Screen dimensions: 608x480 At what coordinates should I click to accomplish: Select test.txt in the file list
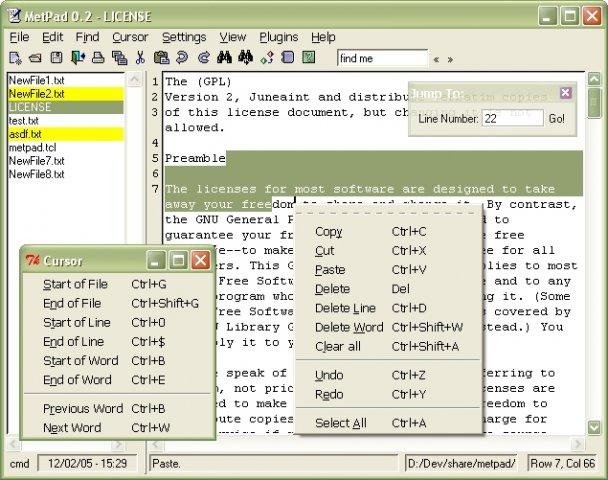pyautogui.click(x=66, y=121)
